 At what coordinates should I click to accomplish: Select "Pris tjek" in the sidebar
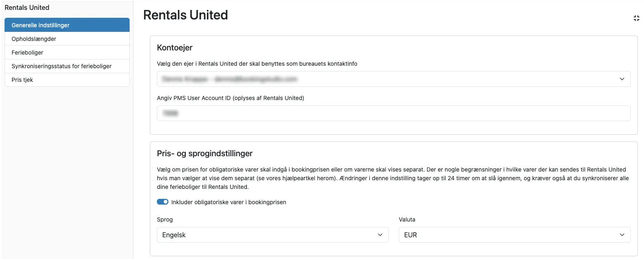click(22, 79)
